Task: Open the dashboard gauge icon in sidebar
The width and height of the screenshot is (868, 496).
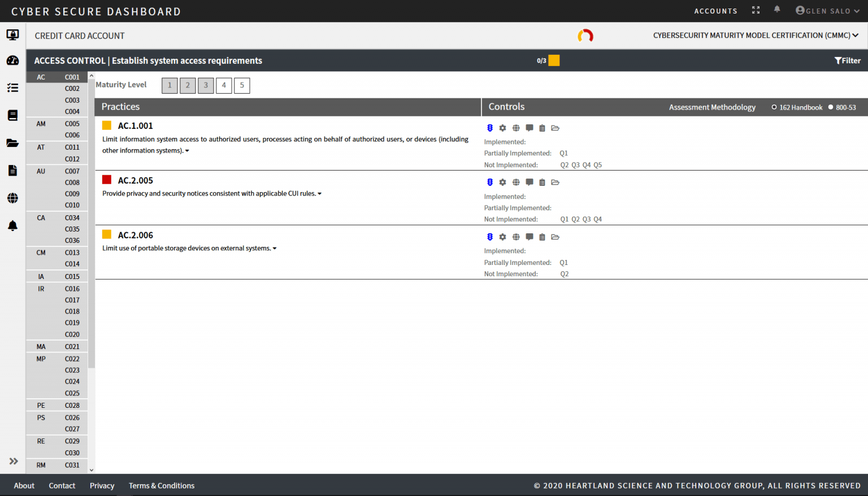Action: [12, 60]
